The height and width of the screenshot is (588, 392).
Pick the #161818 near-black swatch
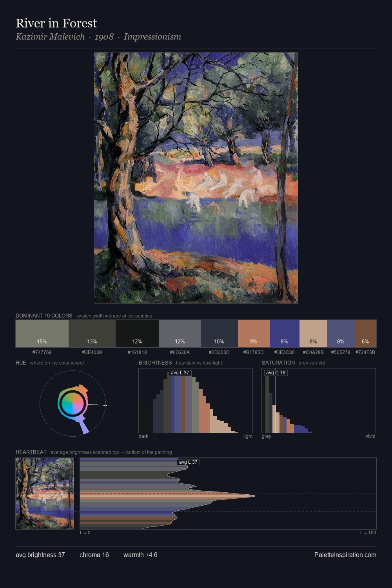tap(137, 334)
